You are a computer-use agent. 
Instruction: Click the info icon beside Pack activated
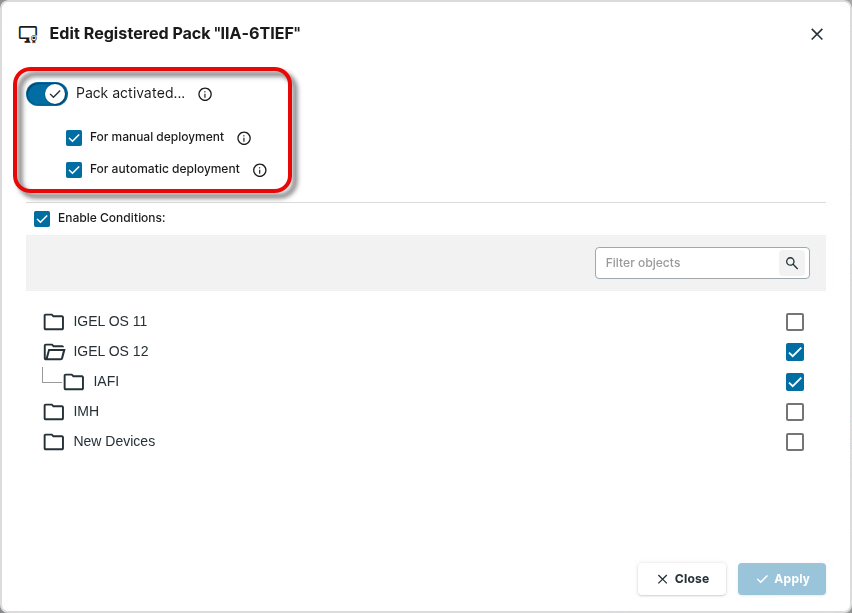[x=205, y=94]
